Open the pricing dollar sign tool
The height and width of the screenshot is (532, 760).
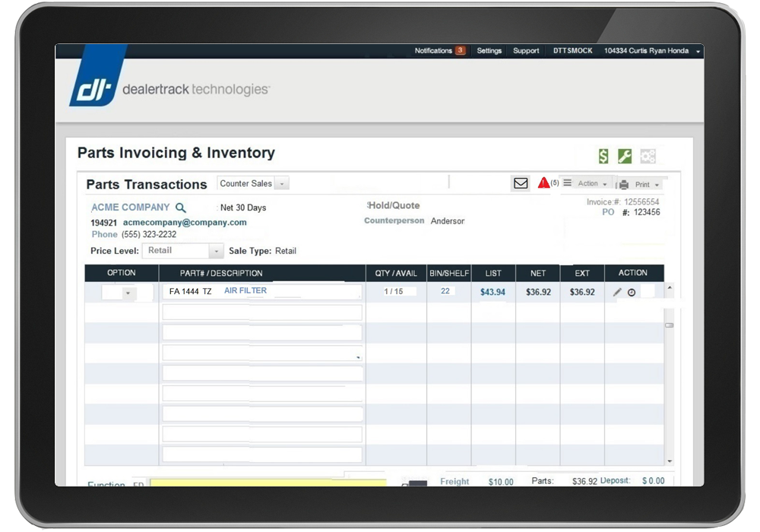click(x=603, y=155)
